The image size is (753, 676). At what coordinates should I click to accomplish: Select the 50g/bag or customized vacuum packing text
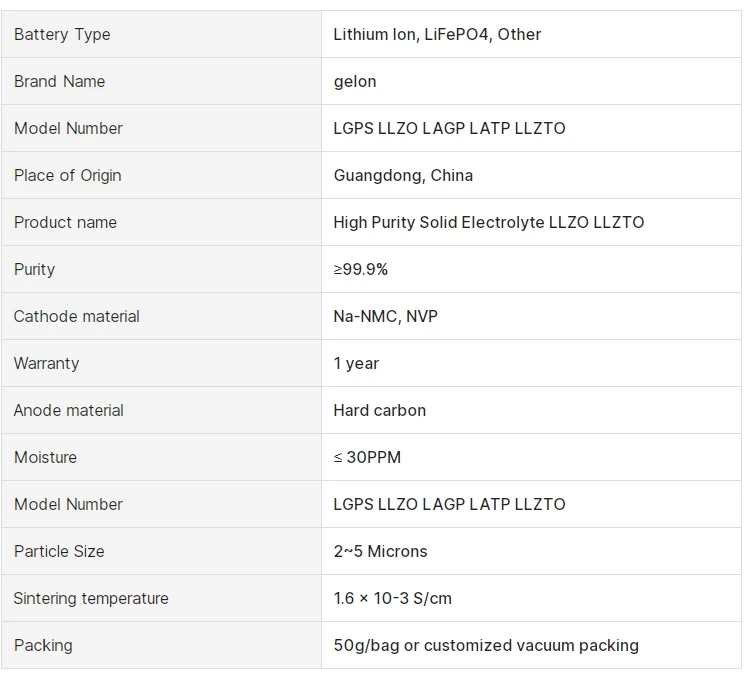486,645
